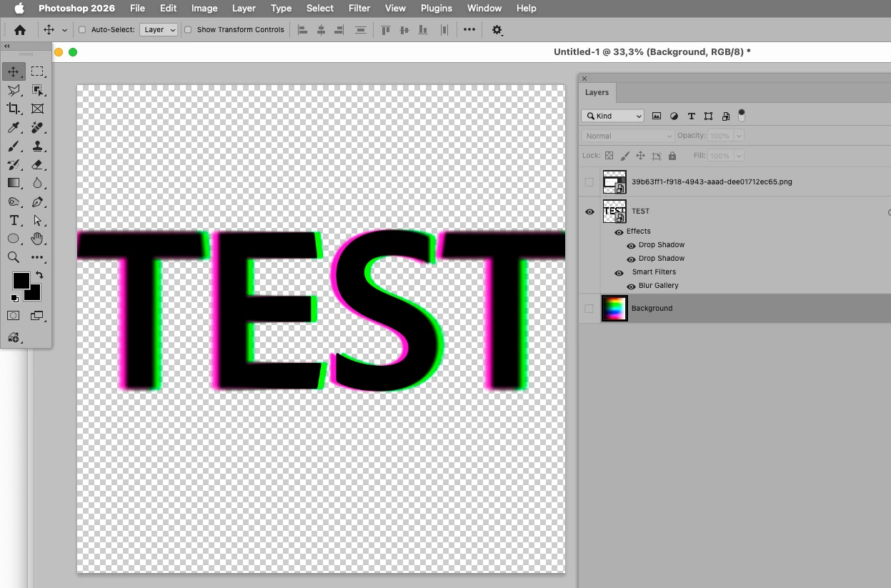Align left edges in options bar
Image resolution: width=891 pixels, height=588 pixels.
pyautogui.click(x=302, y=30)
